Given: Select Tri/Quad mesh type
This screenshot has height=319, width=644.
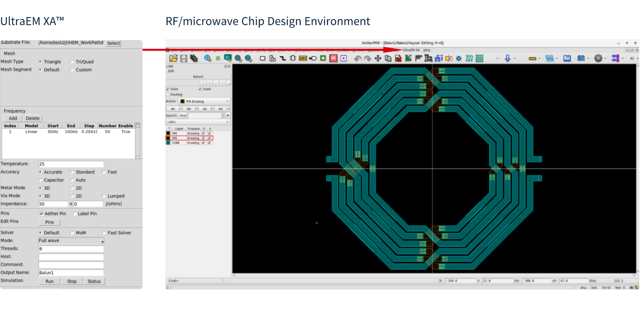Looking at the screenshot, I should point(72,62).
